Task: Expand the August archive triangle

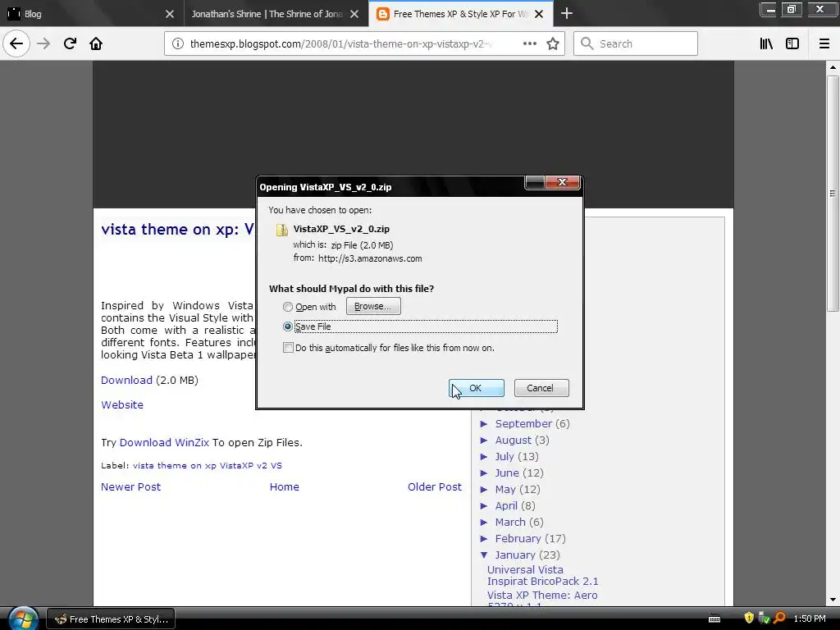Action: tap(484, 441)
